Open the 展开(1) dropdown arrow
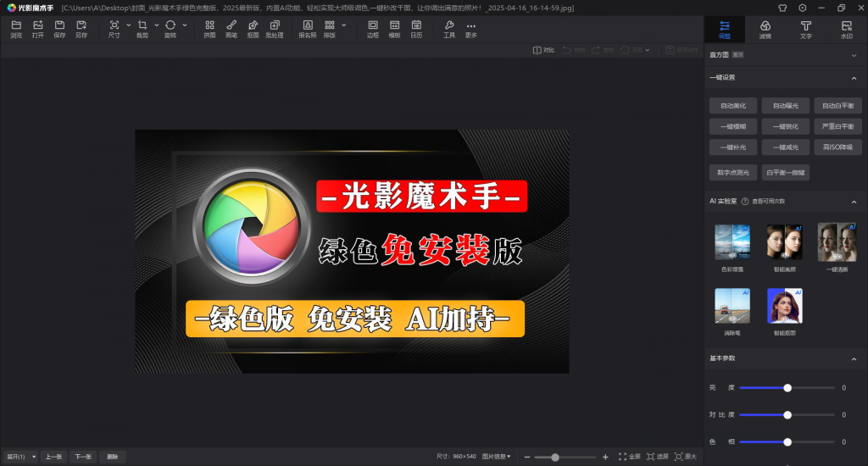 (x=34, y=457)
